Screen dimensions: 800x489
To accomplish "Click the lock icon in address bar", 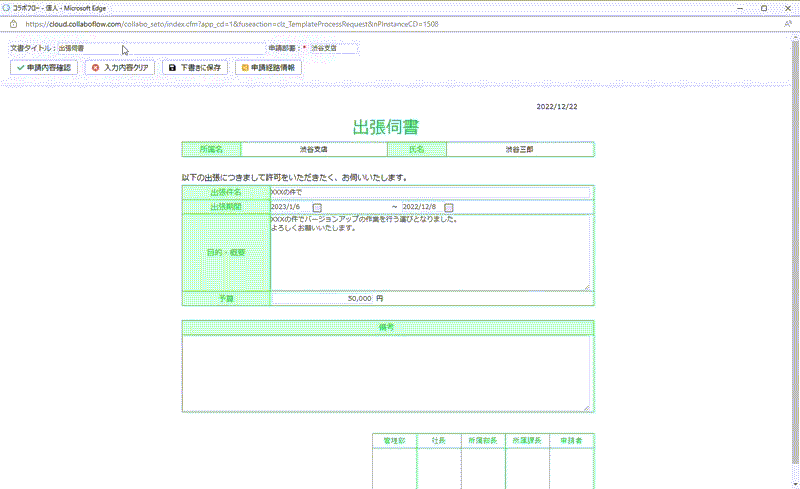I will [x=13, y=24].
